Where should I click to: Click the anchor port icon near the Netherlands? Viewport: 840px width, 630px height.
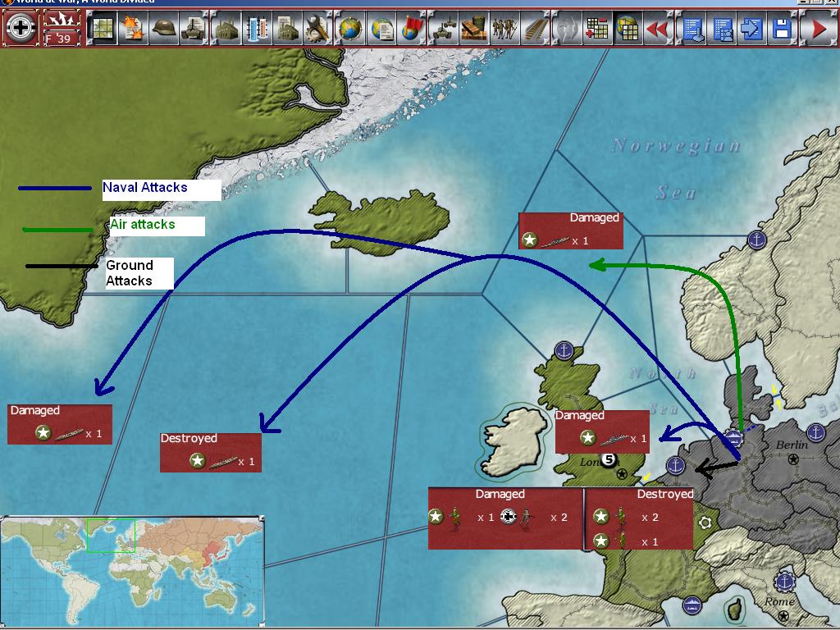pos(676,466)
